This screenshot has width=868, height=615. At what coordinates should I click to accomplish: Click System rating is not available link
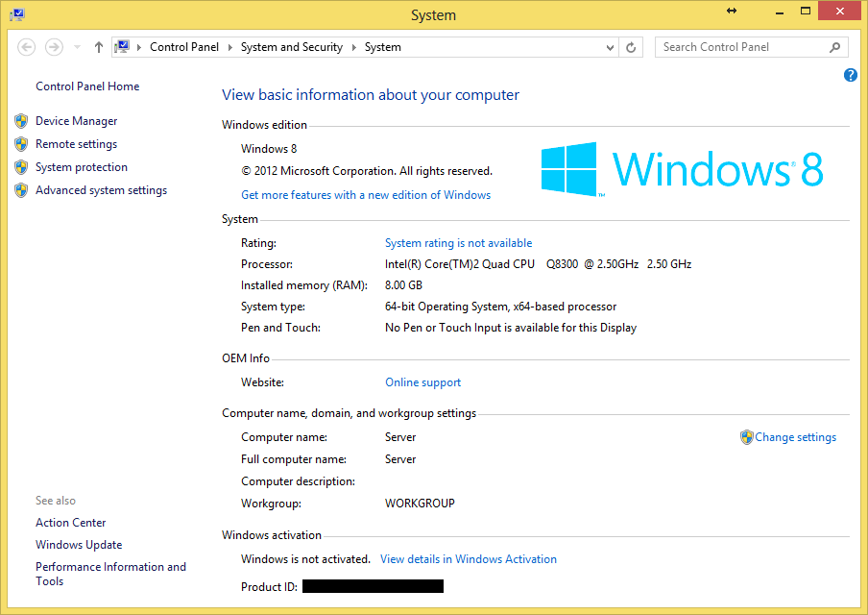coord(458,243)
